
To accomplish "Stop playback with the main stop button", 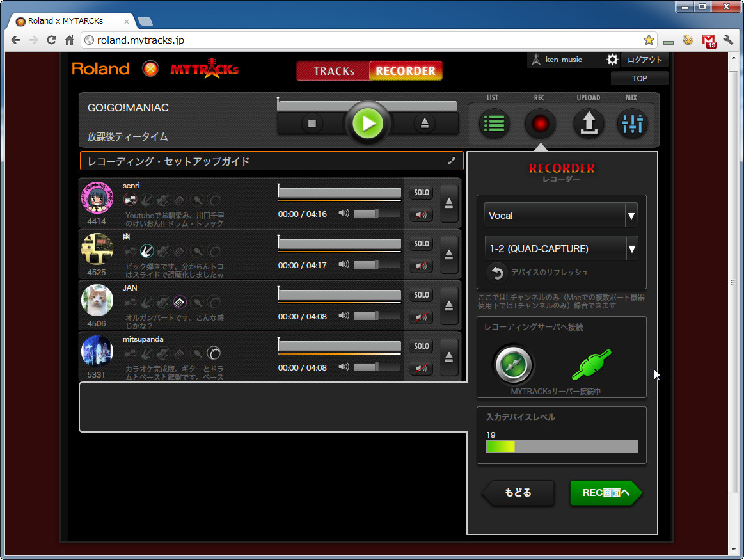I will tap(312, 124).
